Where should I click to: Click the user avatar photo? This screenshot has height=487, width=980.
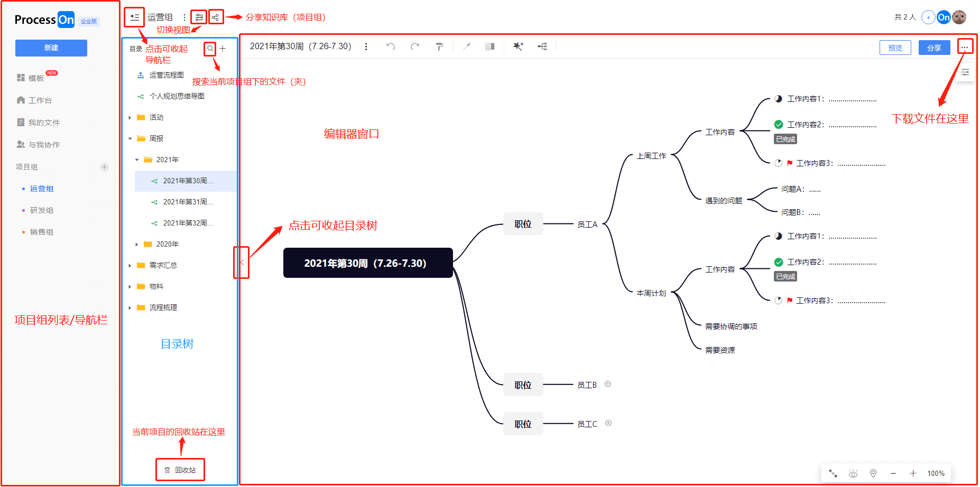(x=959, y=17)
